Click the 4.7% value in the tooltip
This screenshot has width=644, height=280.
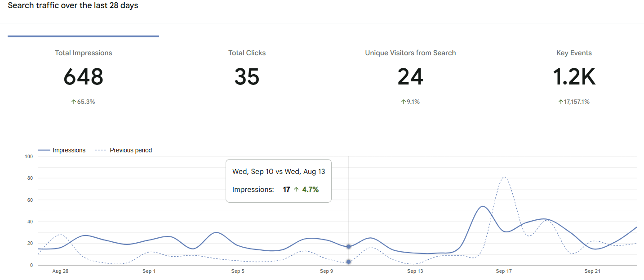(310, 189)
